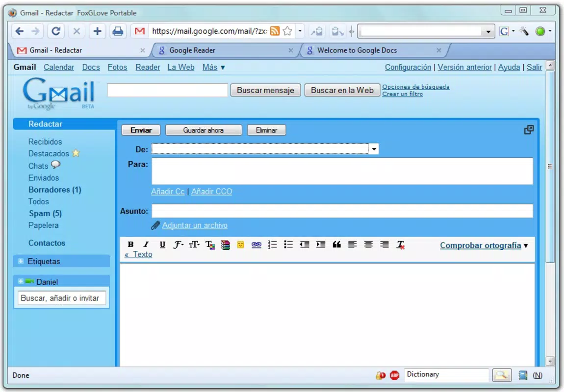This screenshot has height=392, width=564.
Task: Click the Buscar, añadir o invitar field
Action: click(61, 298)
